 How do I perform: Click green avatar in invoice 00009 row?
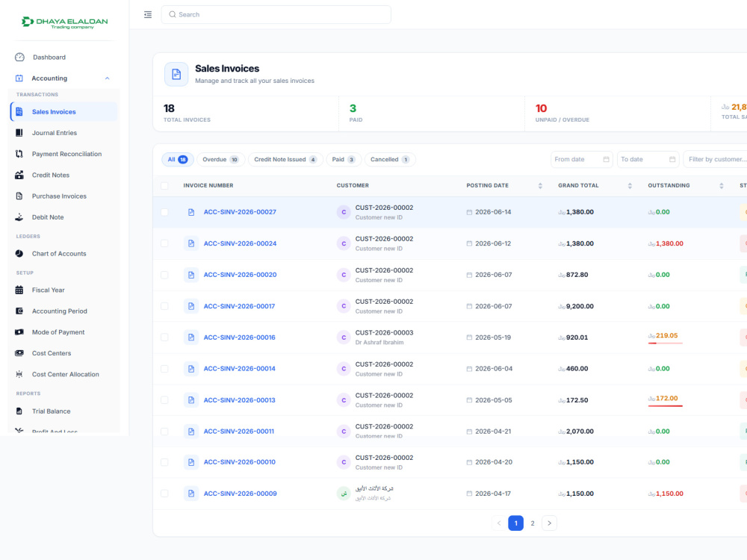click(x=344, y=494)
